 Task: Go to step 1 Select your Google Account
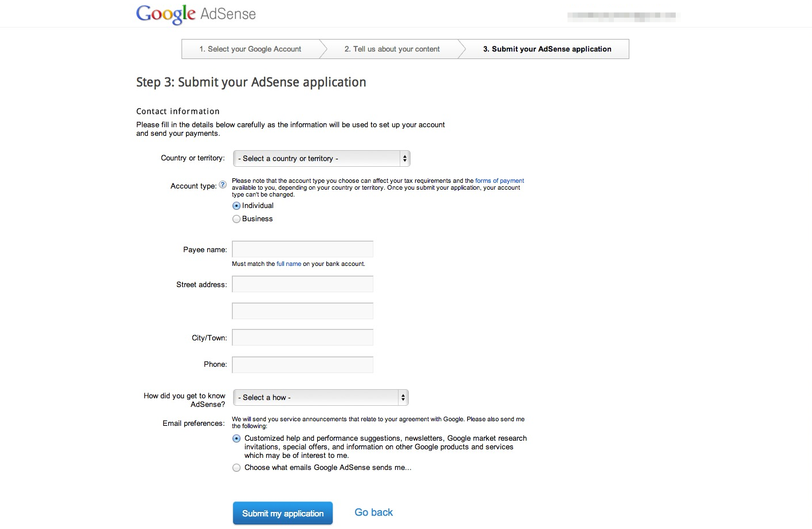(x=250, y=49)
